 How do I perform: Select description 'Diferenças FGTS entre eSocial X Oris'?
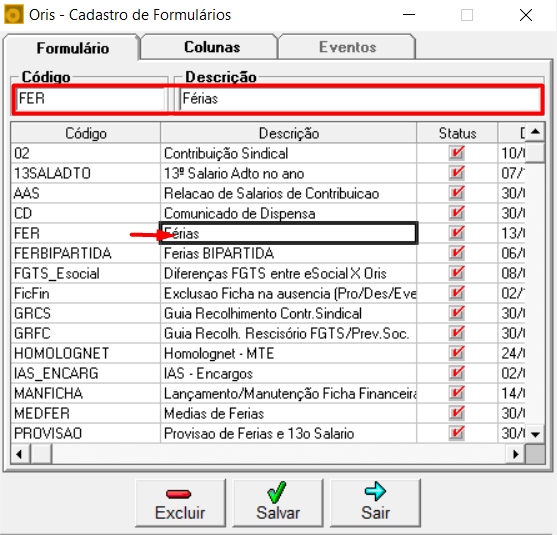288,273
